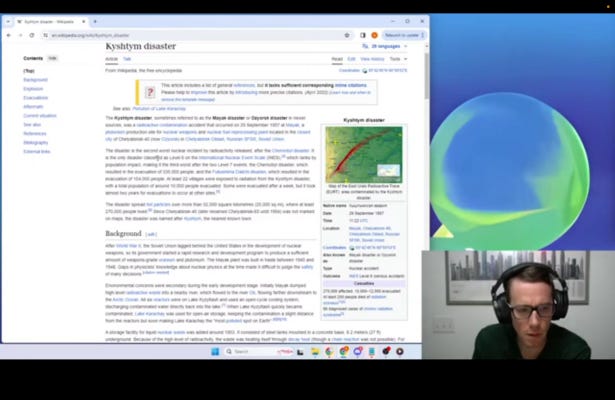Go to External links in contents

pyautogui.click(x=36, y=152)
